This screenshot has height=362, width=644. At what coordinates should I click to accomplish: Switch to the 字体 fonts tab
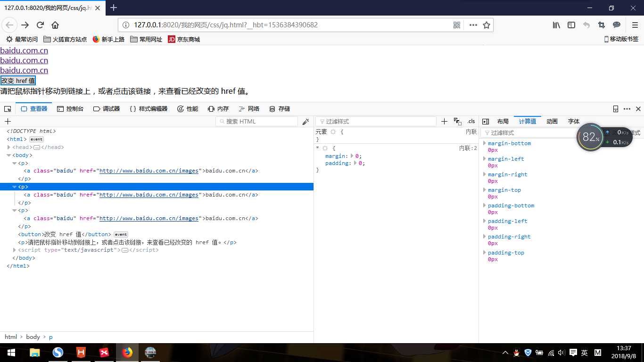[574, 122]
